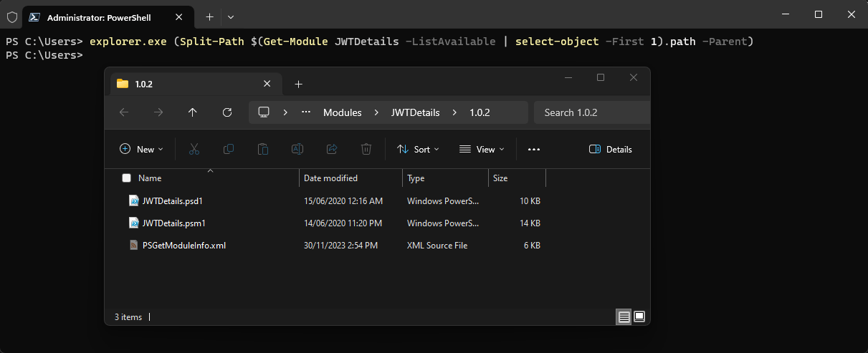Image resolution: width=868 pixels, height=353 pixels.
Task: Click the 3 items status bar text
Action: click(128, 316)
